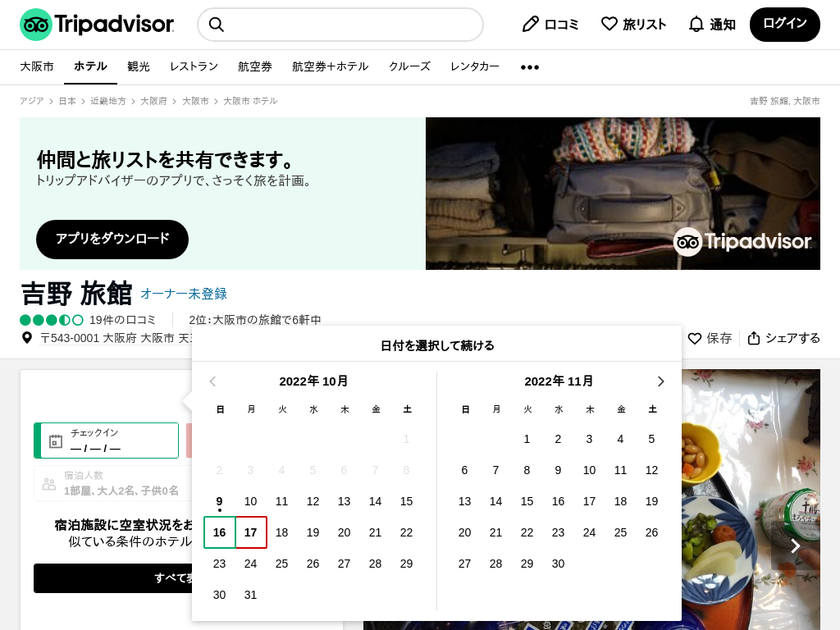Open 通知 bell notifications
The image size is (840, 630).
712,24
